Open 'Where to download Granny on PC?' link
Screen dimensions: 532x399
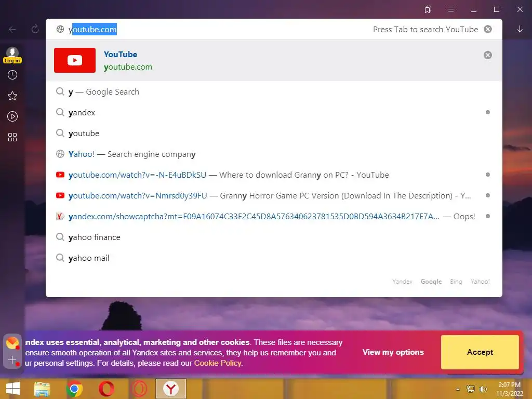274,175
